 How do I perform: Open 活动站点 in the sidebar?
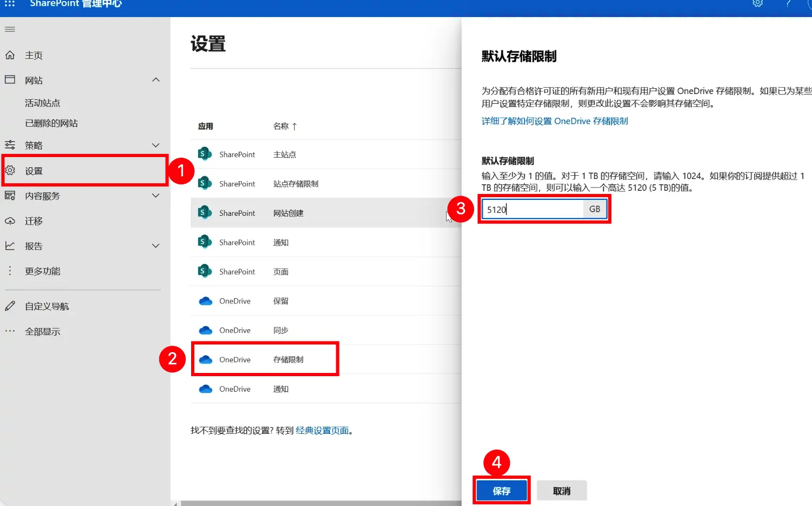click(x=41, y=102)
